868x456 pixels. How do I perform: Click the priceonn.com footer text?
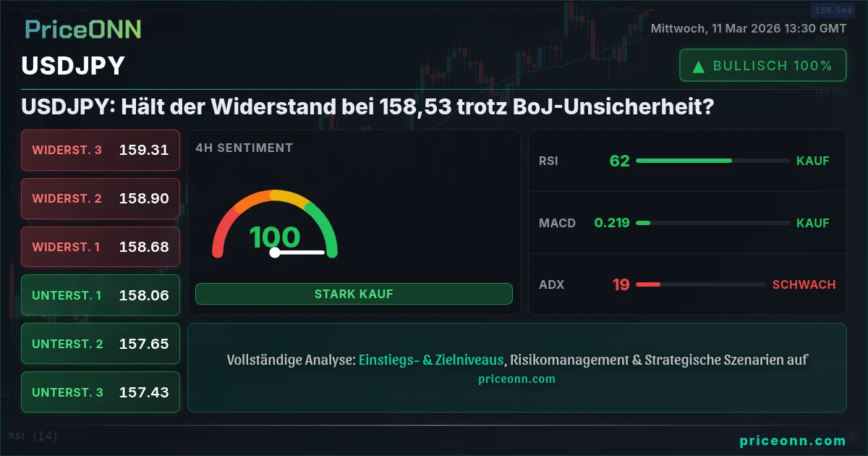[x=793, y=440]
